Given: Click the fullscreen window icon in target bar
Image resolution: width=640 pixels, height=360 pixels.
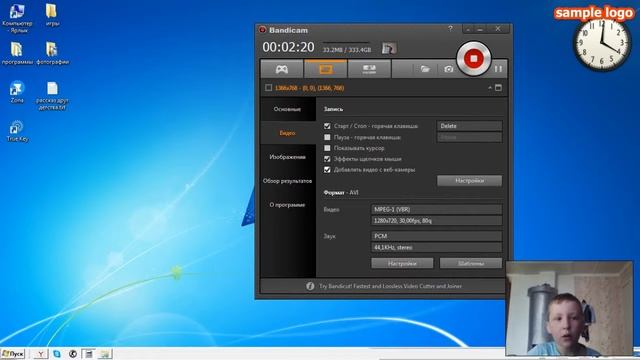Looking at the screenshot, I should 498,88.
